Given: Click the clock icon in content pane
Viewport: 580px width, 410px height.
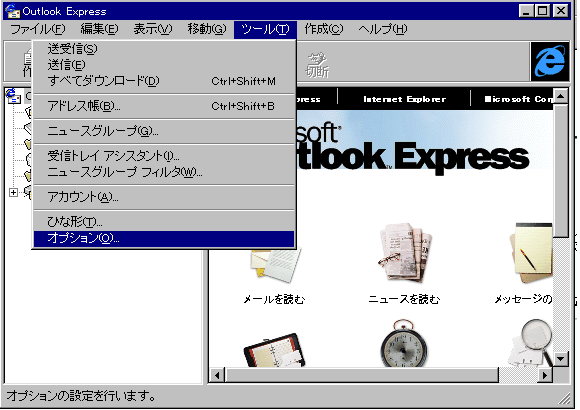Looking at the screenshot, I should [x=404, y=343].
